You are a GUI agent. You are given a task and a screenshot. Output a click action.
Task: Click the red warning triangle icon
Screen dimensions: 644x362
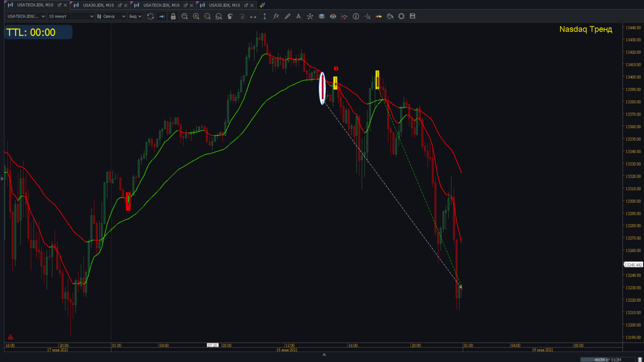tap(10, 337)
